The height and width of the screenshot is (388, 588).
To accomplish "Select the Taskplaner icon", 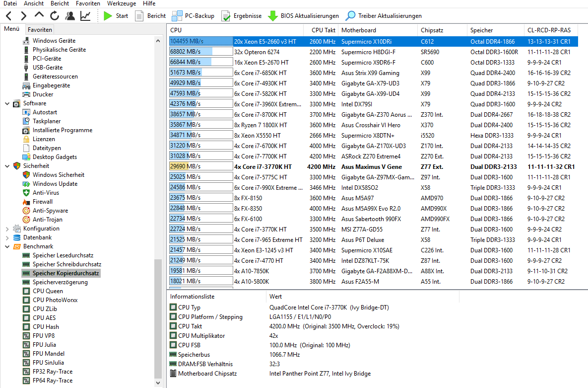I will (26, 121).
